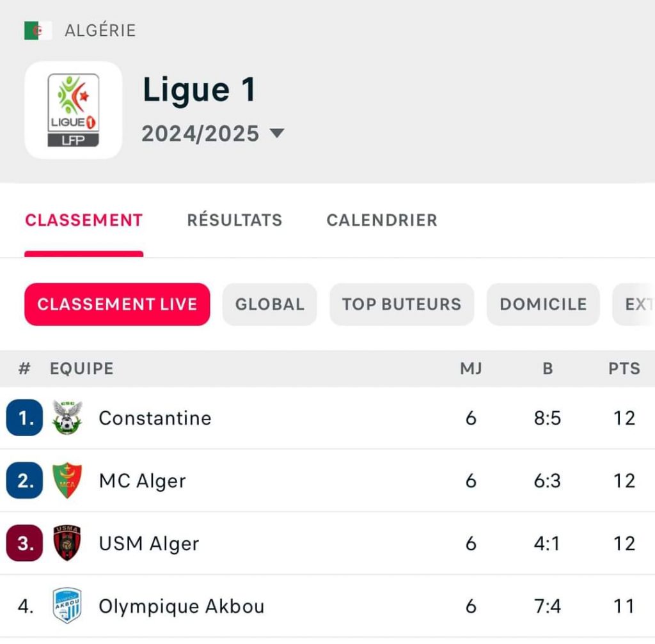Show the Top Buteurs filter
This screenshot has width=655, height=644.
(x=402, y=304)
